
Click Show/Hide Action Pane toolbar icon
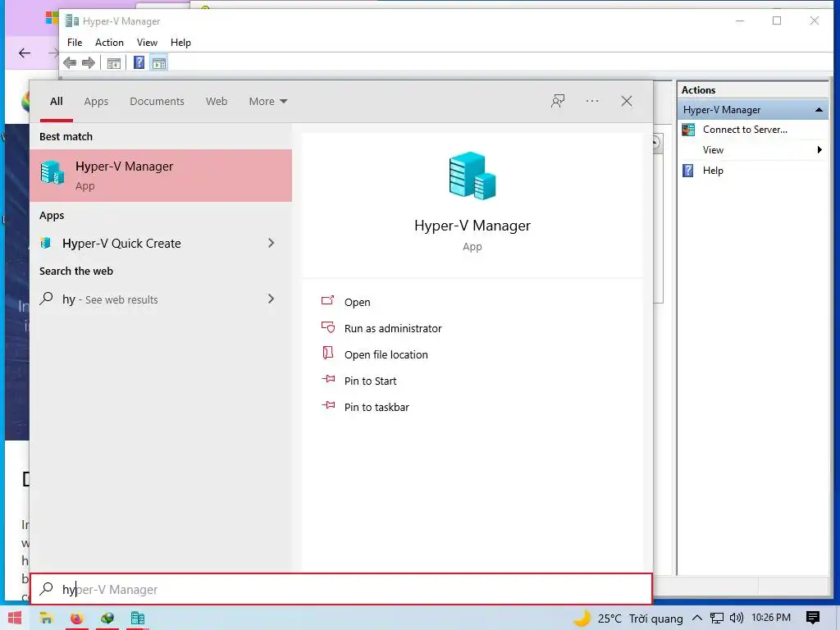159,63
